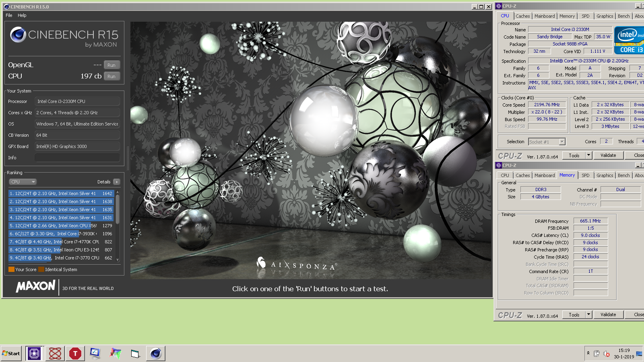Open the monitor with checkmark taskbar icon
This screenshot has width=644, height=362.
95,354
